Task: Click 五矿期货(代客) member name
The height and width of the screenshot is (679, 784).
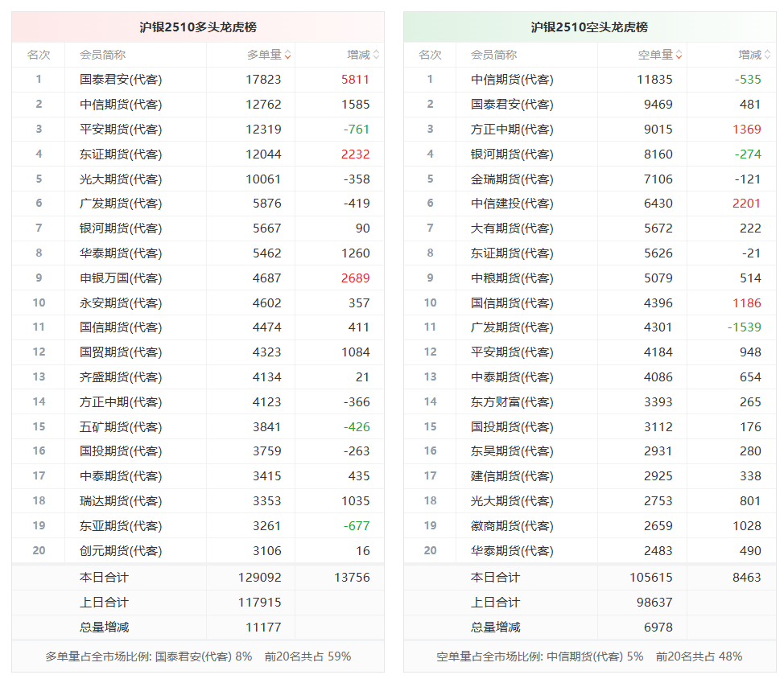Action: click(121, 427)
